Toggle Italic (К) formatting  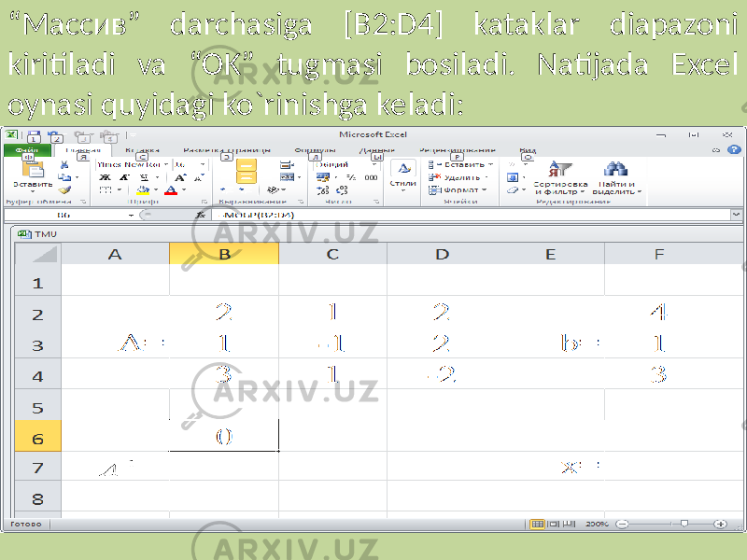pos(124,177)
